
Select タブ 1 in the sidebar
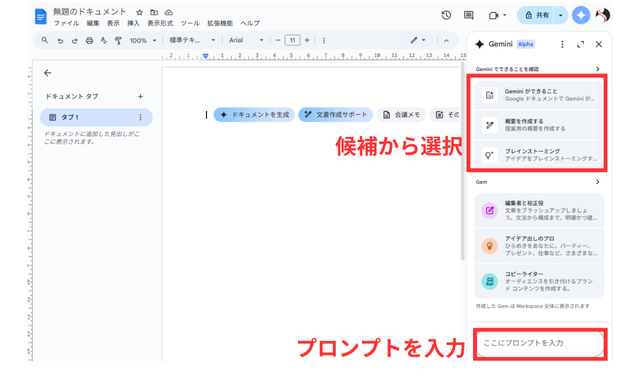[x=96, y=118]
